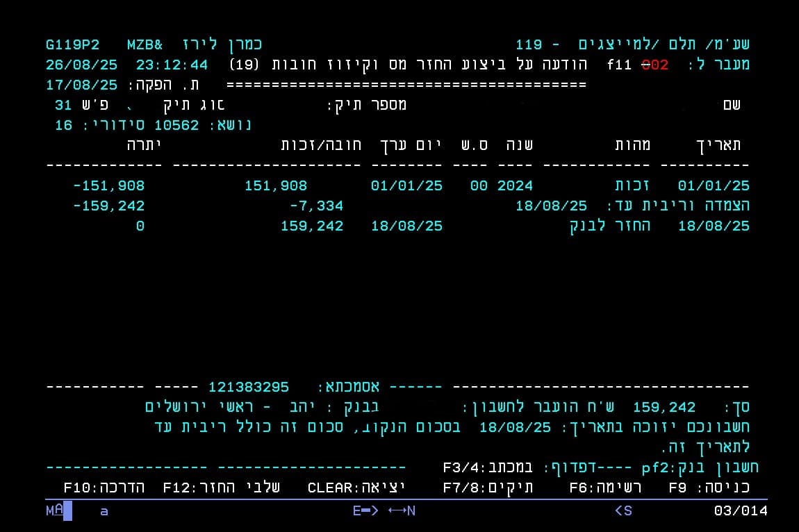Screen dimensions: 799x532
Task: Click the יתרה balance column header
Action: coord(144,145)
